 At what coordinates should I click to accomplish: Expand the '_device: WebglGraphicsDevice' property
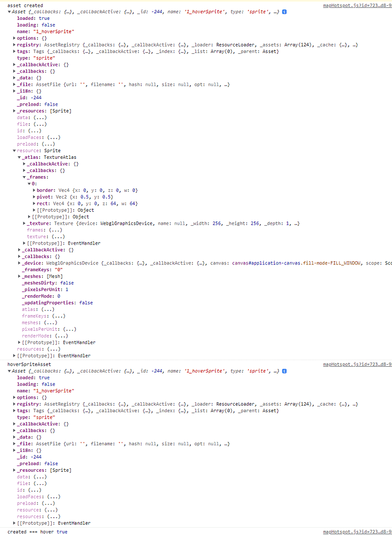[x=19, y=263]
